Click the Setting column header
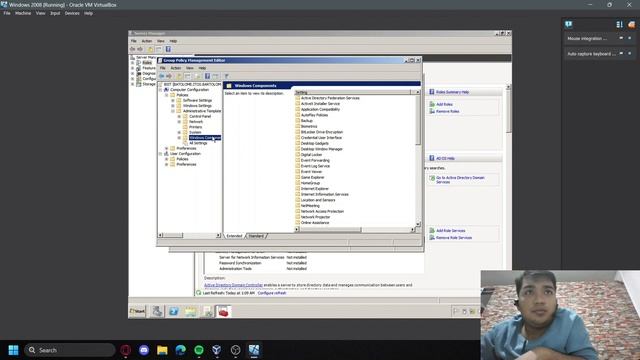This screenshot has height=360, width=640. pyautogui.click(x=352, y=92)
